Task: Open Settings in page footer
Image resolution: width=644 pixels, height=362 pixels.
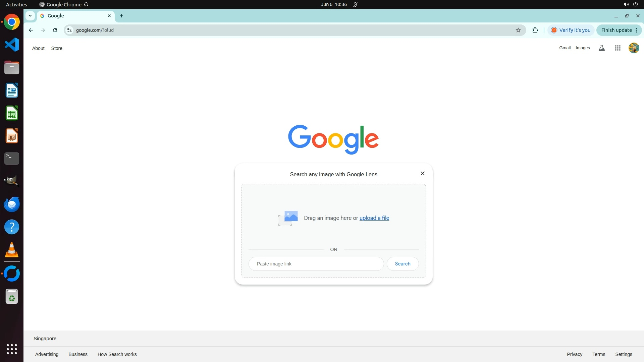Action: (624, 354)
